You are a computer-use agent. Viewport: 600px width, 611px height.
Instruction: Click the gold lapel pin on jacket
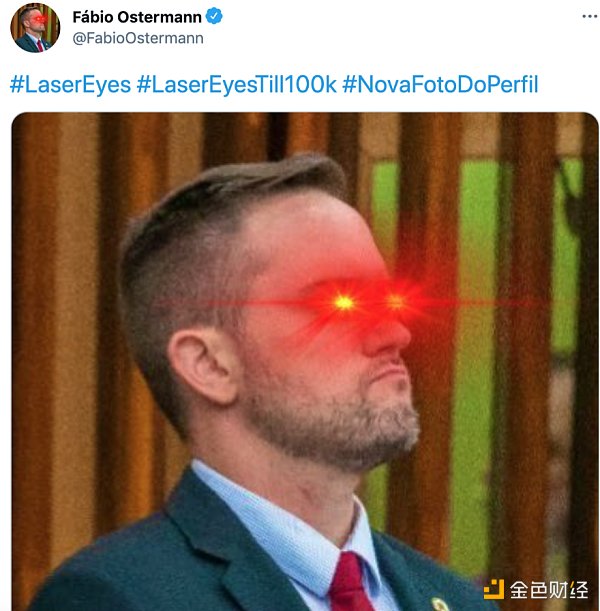pyautogui.click(x=439, y=605)
